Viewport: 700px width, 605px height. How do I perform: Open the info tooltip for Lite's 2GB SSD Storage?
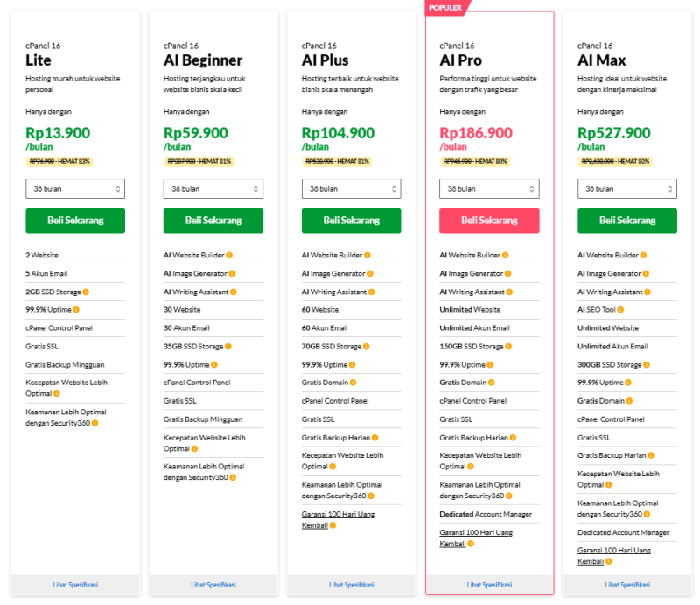point(86,292)
